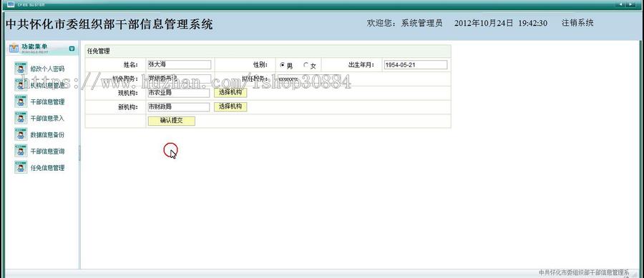
Task: Click 选择机构 button beside 现机构
Action: click(x=230, y=93)
